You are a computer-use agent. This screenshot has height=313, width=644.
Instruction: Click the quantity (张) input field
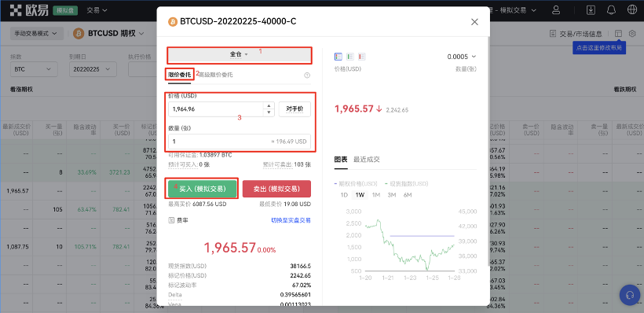240,142
